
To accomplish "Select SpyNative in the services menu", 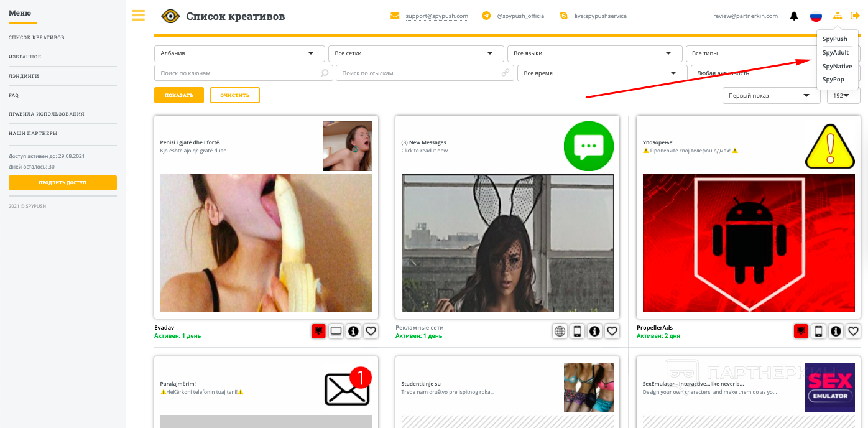I will [x=837, y=66].
